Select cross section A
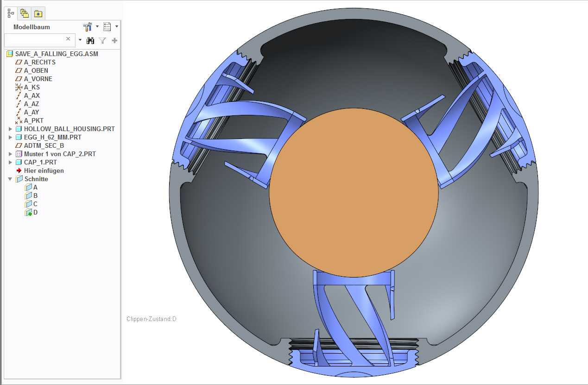This screenshot has height=385, width=588. 35,187
